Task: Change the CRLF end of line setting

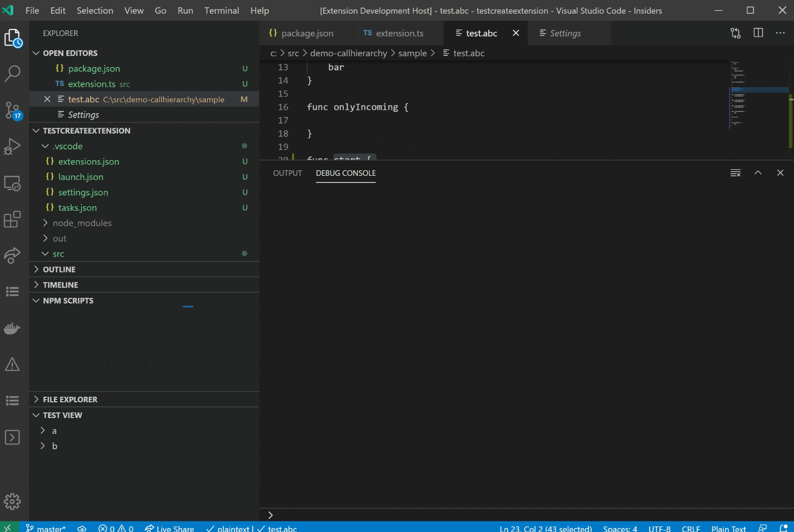Action: coord(691,528)
